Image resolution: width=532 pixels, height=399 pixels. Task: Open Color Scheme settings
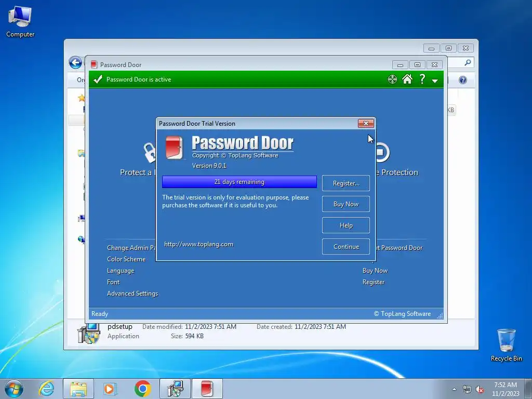coord(126,259)
